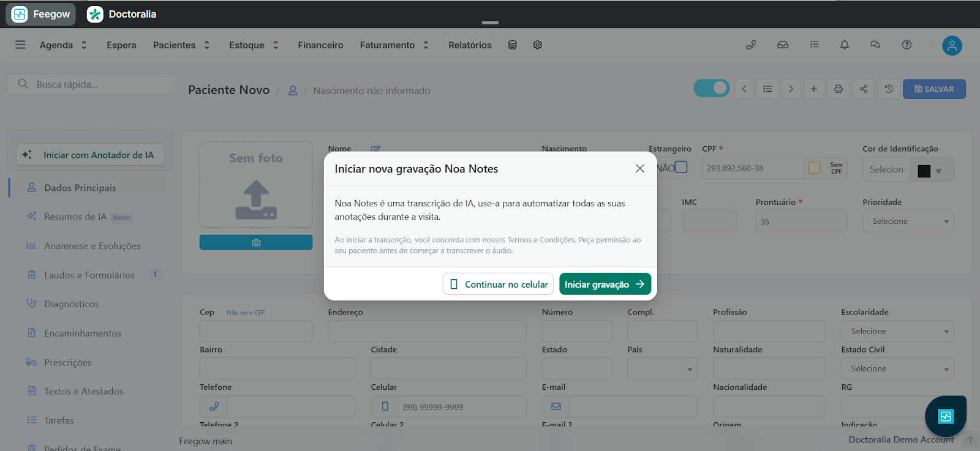Take photo with camera button
Viewport: 980px width, 451px height.
[x=256, y=242]
